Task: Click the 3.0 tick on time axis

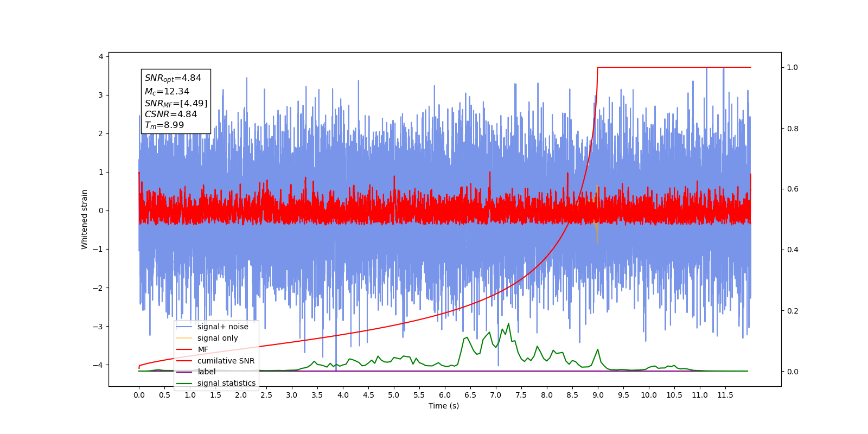Action: [x=292, y=395]
